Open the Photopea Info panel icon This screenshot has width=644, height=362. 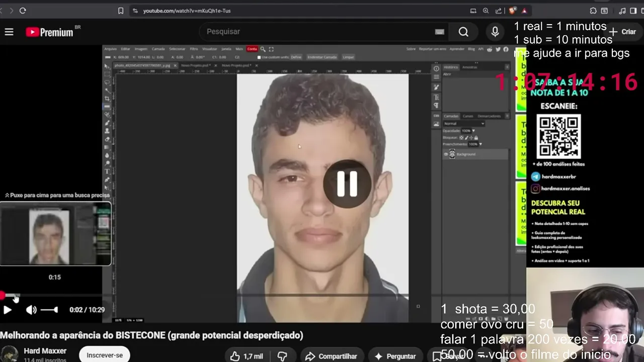coord(436,68)
